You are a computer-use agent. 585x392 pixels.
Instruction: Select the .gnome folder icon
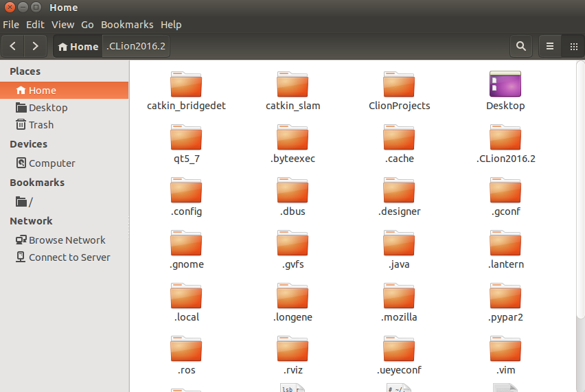click(x=186, y=243)
